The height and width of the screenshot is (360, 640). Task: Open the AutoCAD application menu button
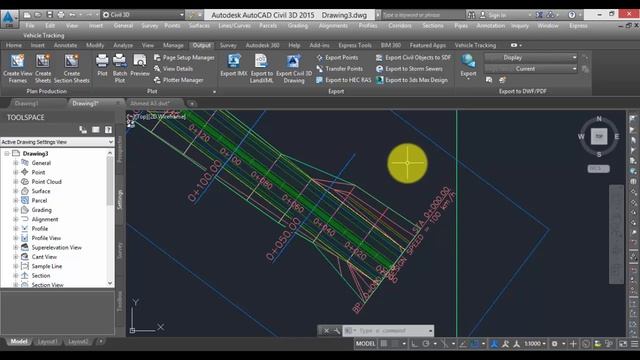point(9,19)
